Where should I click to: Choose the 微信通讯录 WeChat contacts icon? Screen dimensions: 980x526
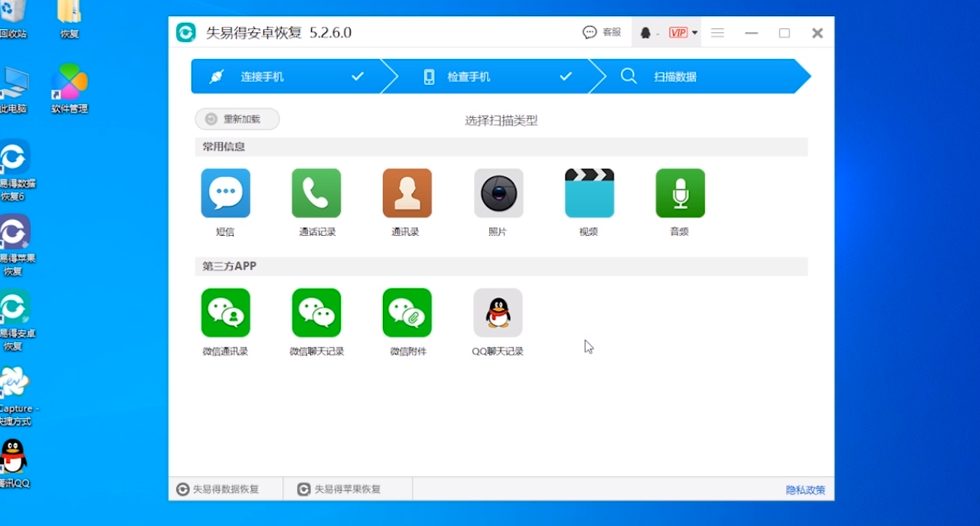pos(225,312)
